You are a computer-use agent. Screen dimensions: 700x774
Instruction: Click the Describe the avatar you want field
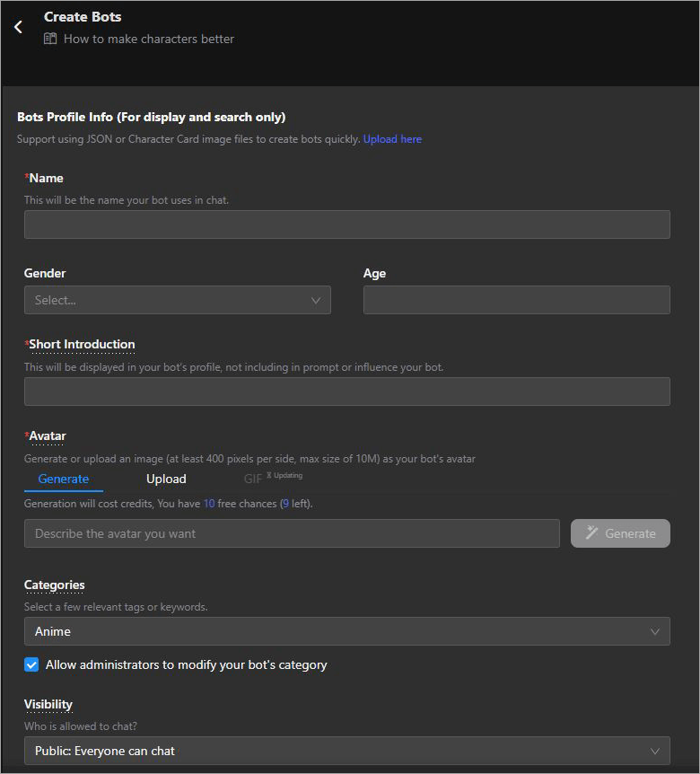coord(292,533)
